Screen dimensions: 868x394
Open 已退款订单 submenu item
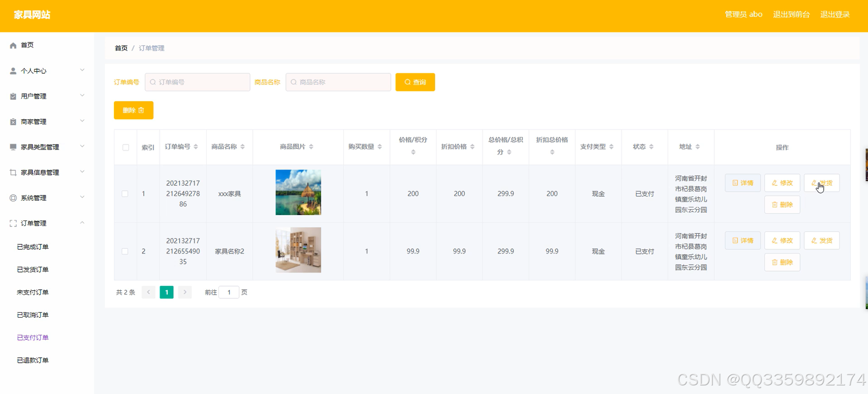[x=33, y=360]
